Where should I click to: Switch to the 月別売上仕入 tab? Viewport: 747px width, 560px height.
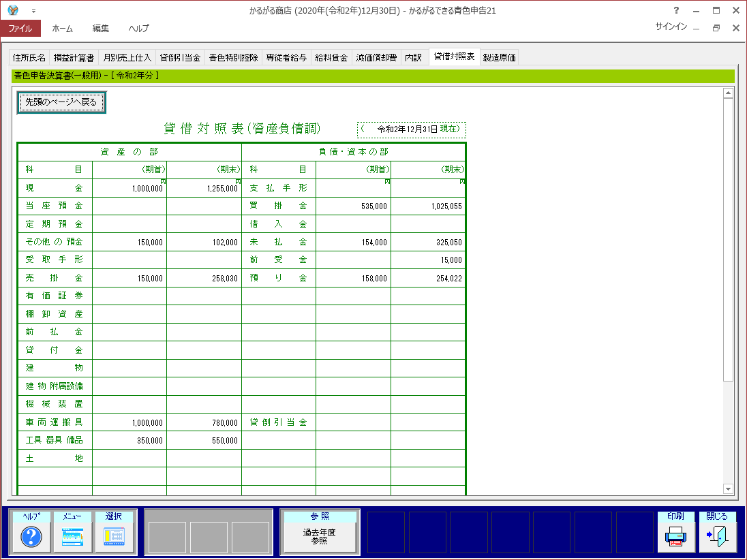click(x=127, y=58)
